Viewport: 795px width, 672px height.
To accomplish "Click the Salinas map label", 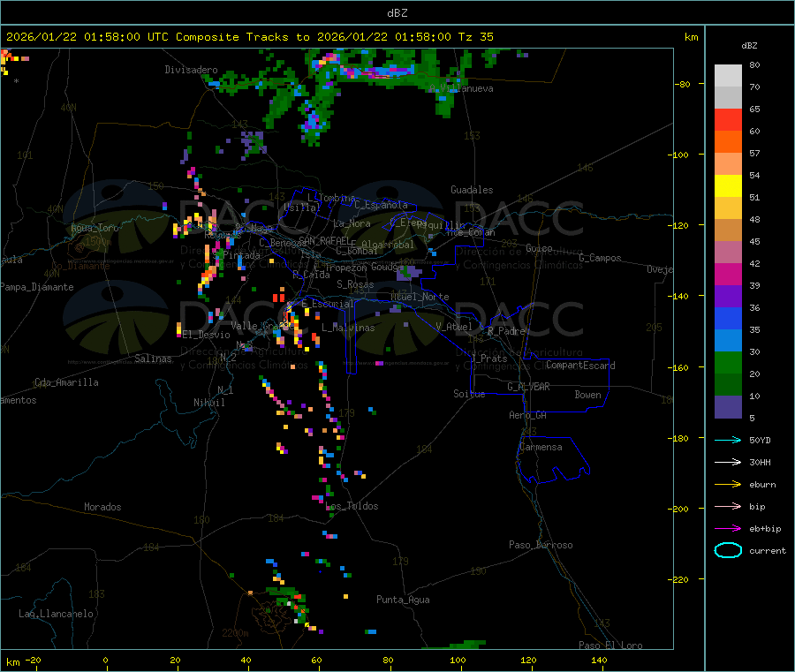I will (153, 359).
